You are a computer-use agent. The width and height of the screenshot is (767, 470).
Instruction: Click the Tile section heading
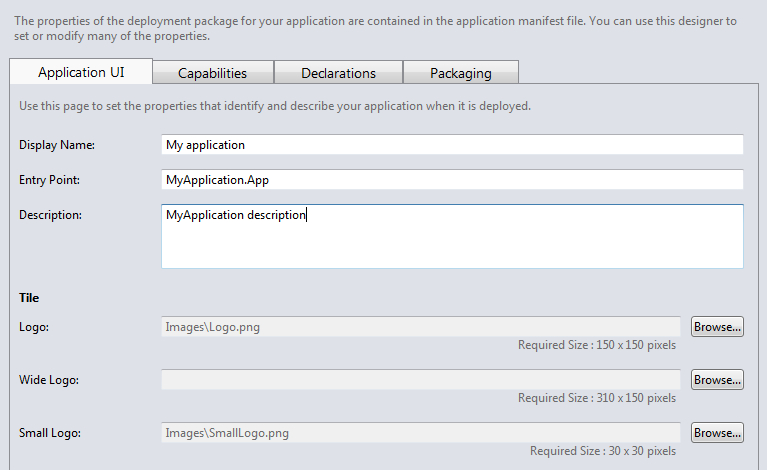pyautogui.click(x=29, y=298)
